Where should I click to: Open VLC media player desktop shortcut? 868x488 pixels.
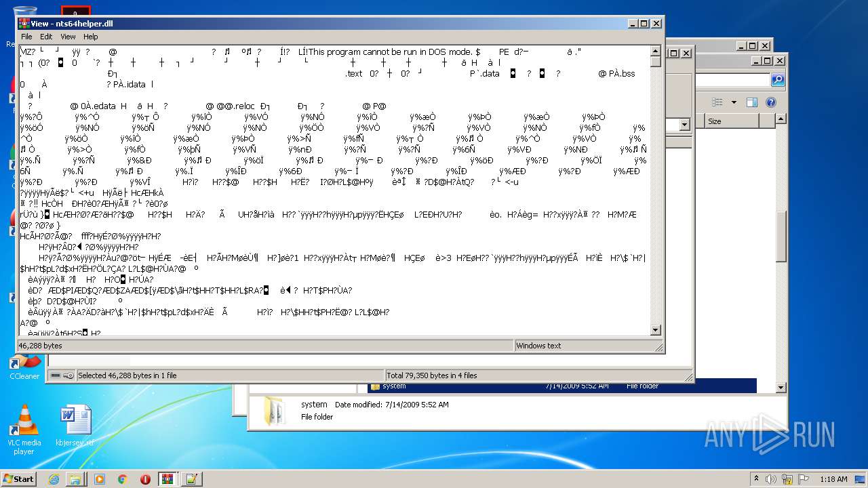(x=24, y=430)
